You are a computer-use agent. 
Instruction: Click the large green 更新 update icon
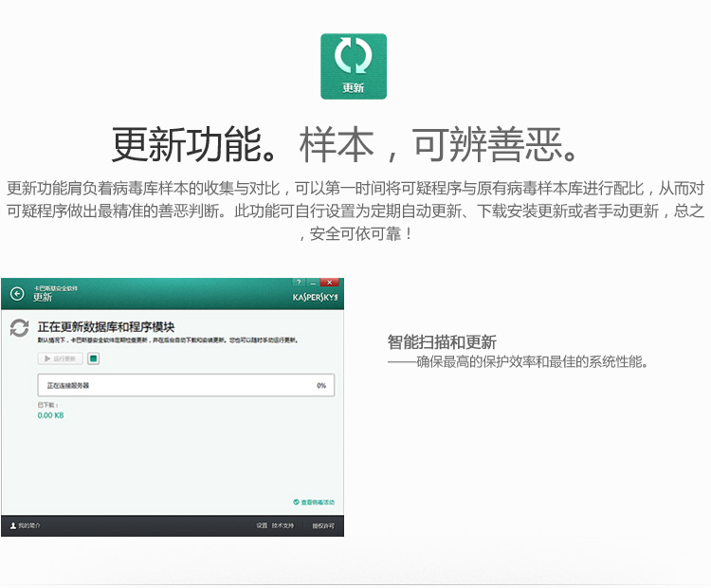pos(354,66)
